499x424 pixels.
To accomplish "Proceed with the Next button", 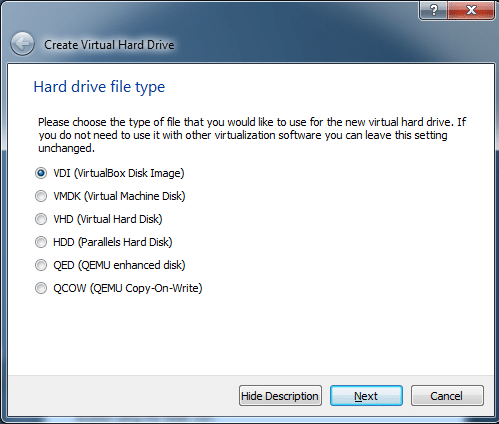I will (x=366, y=396).
